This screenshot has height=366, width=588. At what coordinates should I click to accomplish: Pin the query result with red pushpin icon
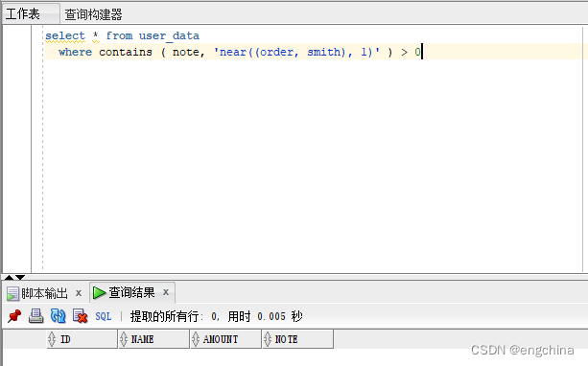pyautogui.click(x=14, y=316)
